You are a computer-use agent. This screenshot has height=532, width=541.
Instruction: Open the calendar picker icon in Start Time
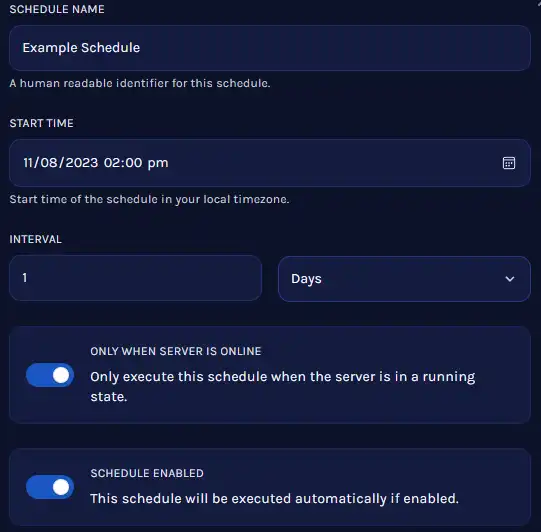[509, 163]
